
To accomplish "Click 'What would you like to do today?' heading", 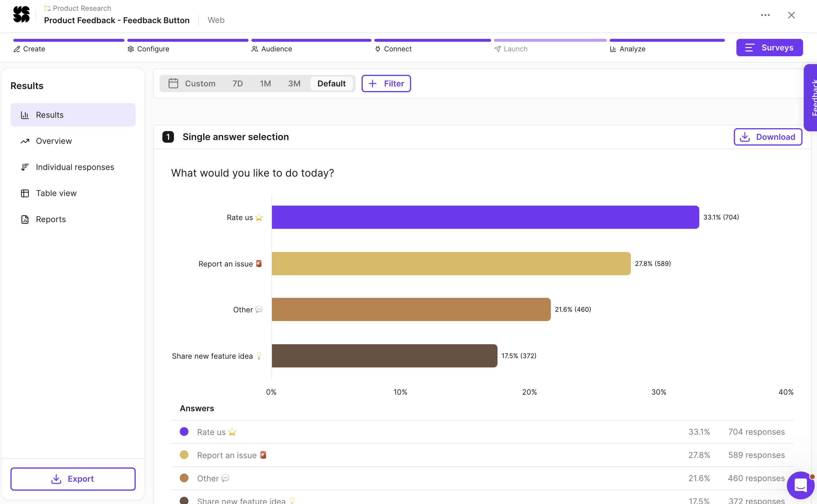I will pos(252,173).
